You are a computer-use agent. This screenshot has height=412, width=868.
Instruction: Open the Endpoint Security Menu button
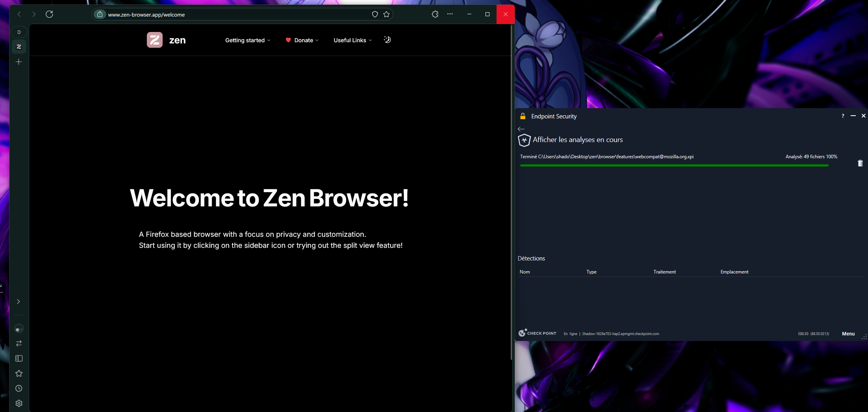[848, 334]
